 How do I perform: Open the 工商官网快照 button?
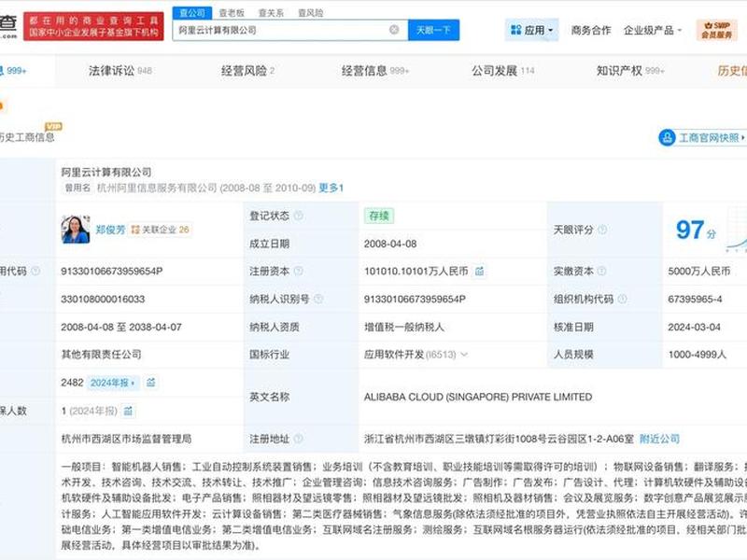point(702,137)
